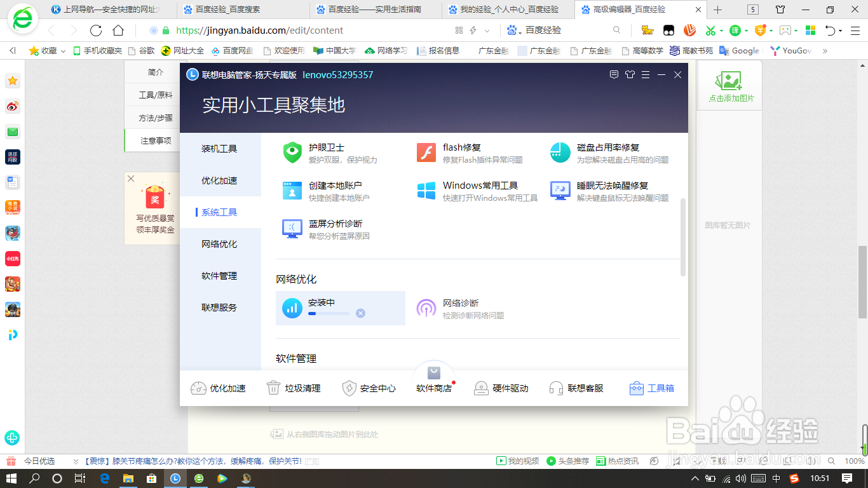Expand more bookmarks with the double chevron
This screenshot has width=868, height=488.
tap(825, 51)
